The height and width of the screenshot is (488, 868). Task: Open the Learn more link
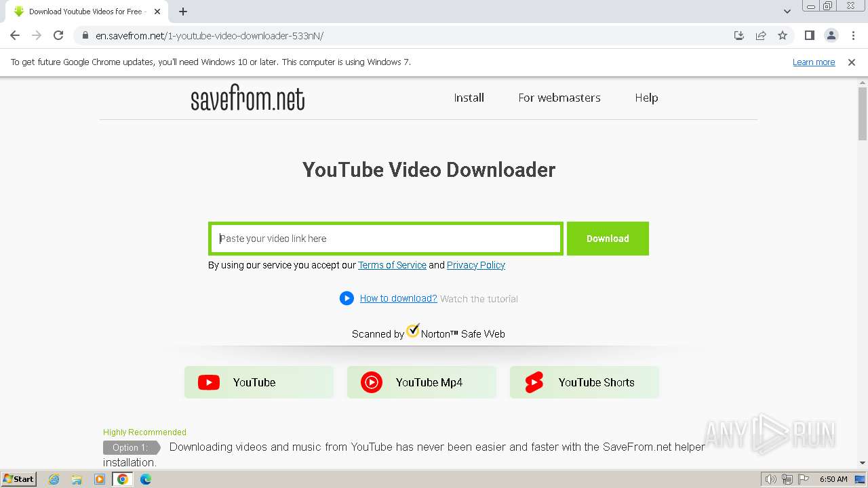click(814, 62)
